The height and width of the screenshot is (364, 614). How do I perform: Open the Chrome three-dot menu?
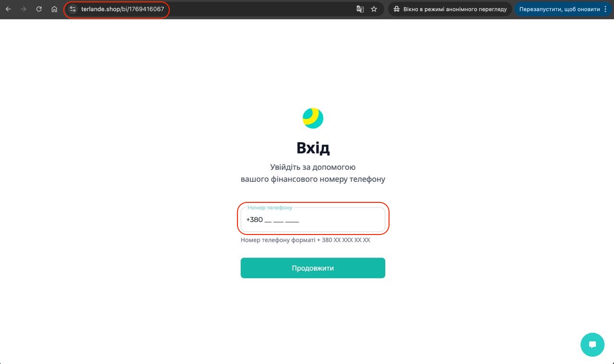coord(605,9)
